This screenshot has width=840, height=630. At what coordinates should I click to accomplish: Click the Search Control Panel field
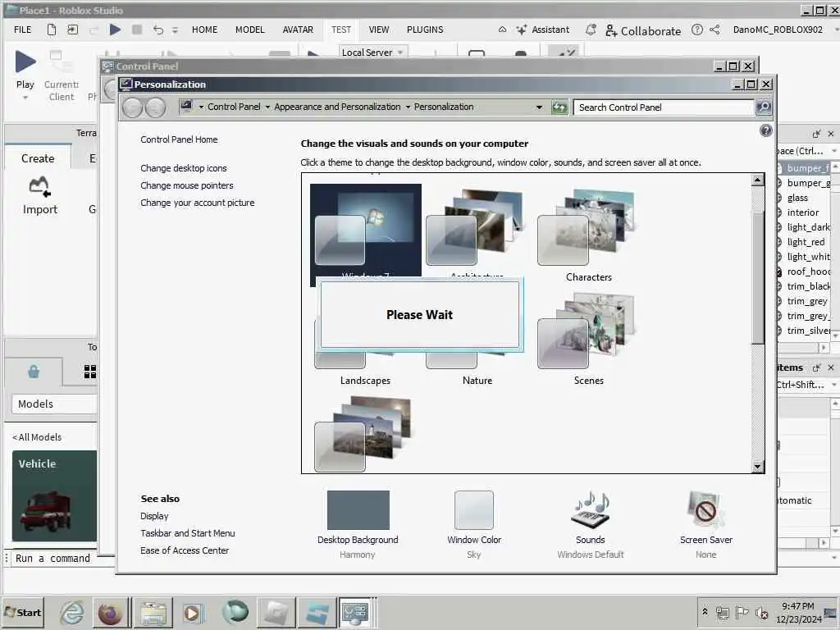[x=663, y=107]
